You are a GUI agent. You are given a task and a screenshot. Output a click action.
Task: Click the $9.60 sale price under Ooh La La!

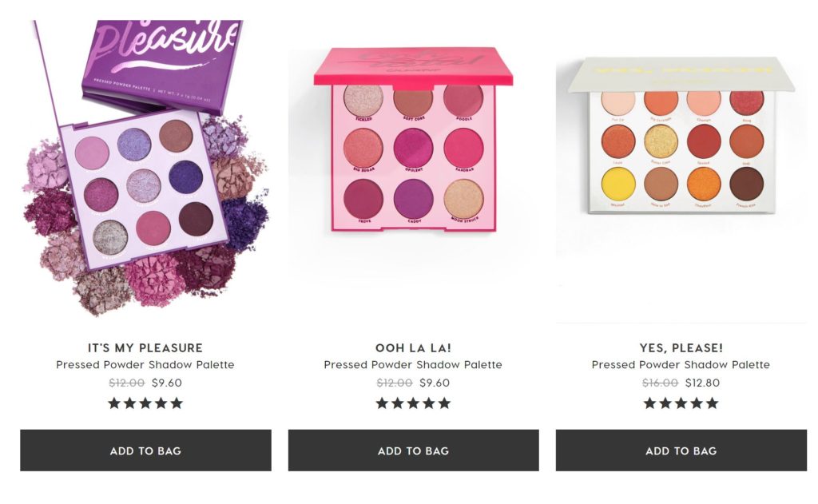coord(435,383)
